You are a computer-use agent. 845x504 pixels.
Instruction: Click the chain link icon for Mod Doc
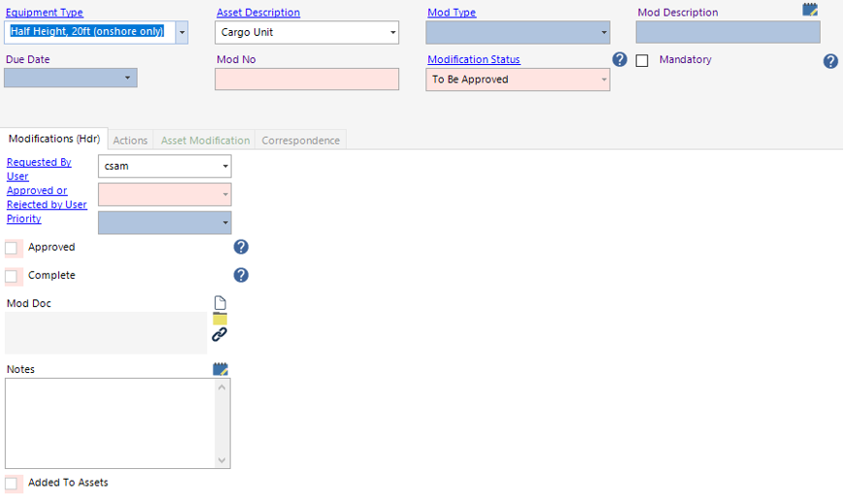(220, 335)
